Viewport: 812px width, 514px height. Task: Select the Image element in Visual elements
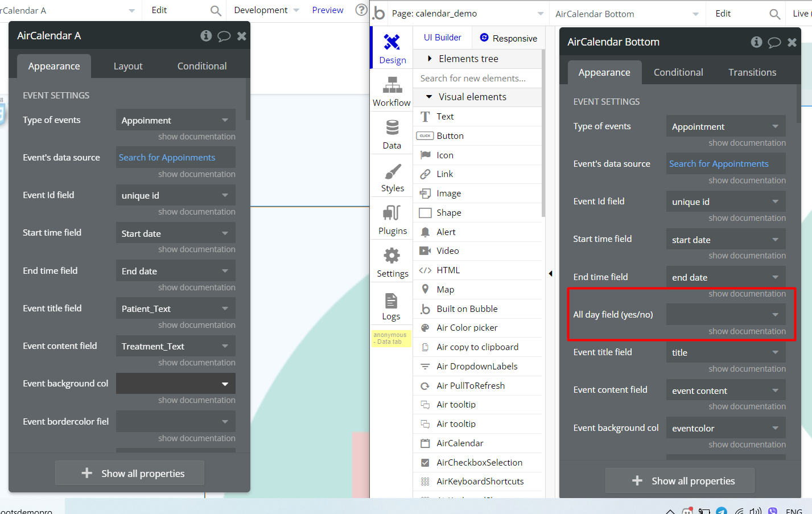pyautogui.click(x=477, y=194)
